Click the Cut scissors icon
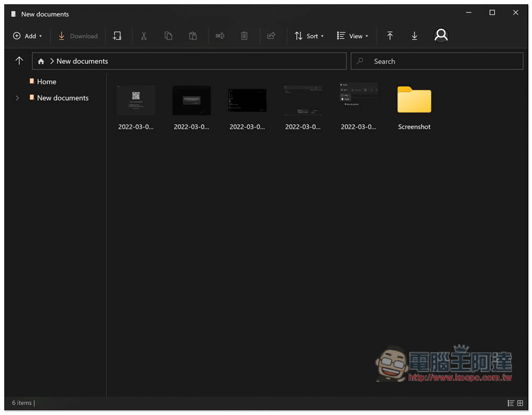Viewport: 532px width, 415px height. click(144, 36)
